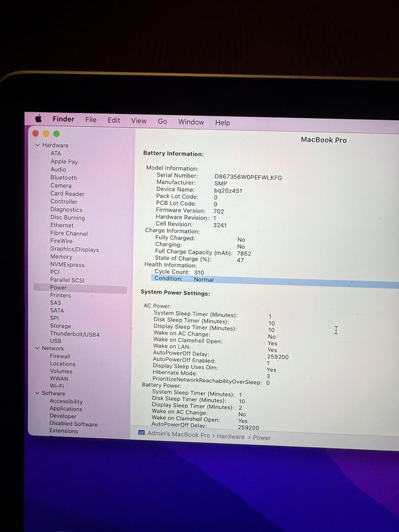
Task: Collapse the Hardware section chevron
Action: (x=37, y=145)
